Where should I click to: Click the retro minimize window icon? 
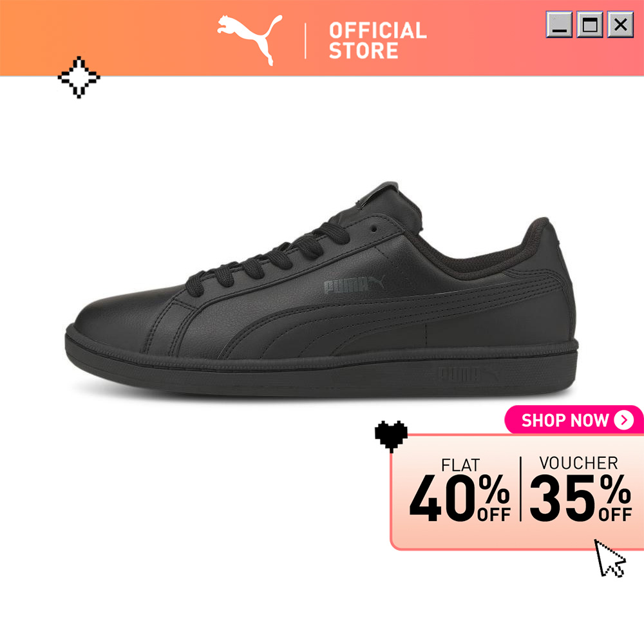(559, 24)
